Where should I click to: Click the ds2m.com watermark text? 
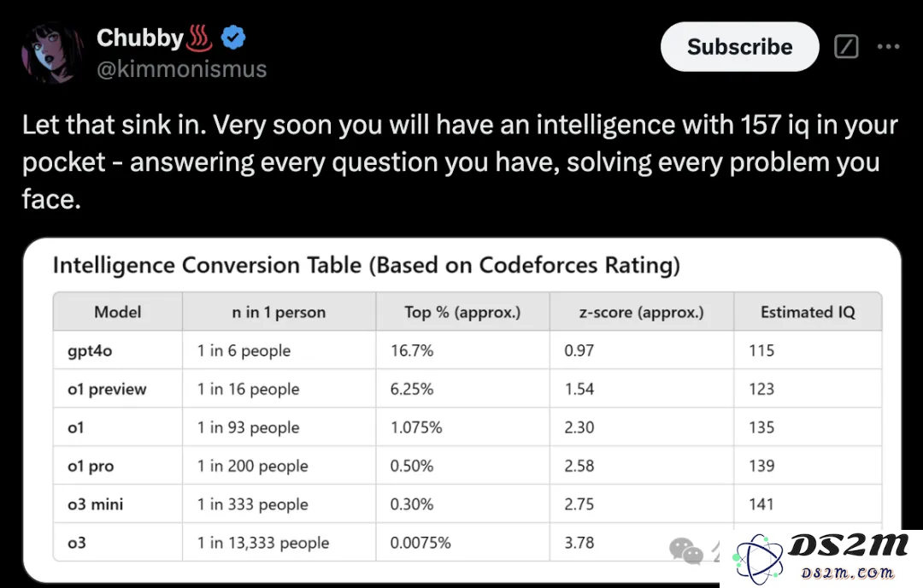[847, 573]
